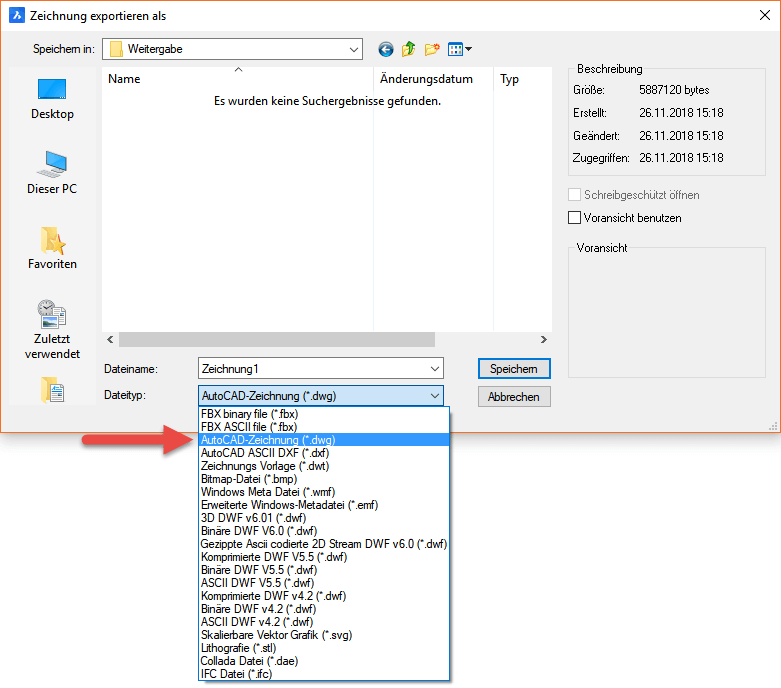Open Favoriten in the places sidebar
The width and height of the screenshot is (781, 688).
coord(52,248)
